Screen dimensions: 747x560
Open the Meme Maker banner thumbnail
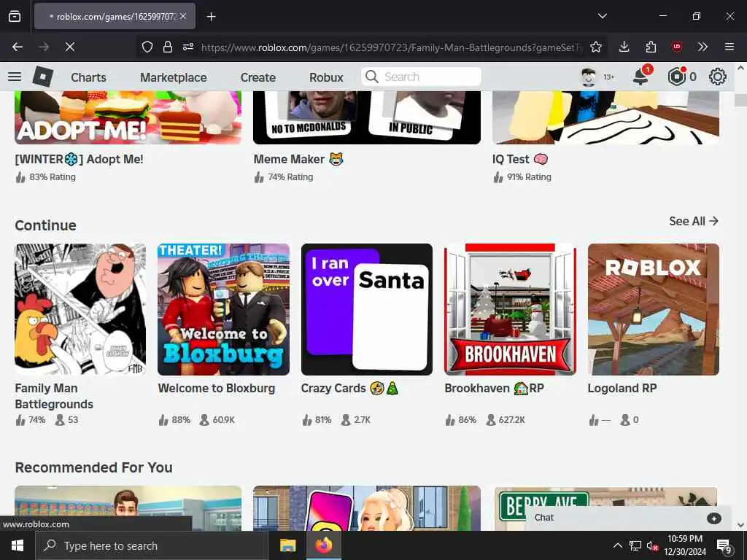[367, 117]
